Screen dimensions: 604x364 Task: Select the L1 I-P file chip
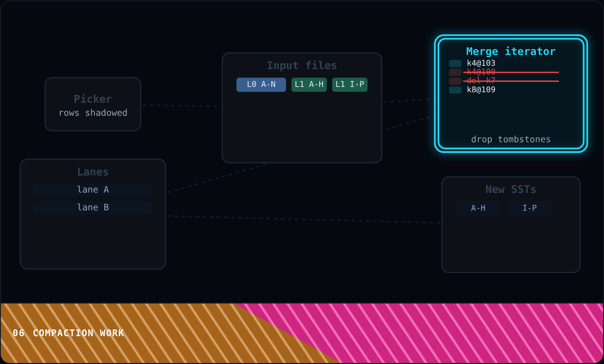pos(350,85)
